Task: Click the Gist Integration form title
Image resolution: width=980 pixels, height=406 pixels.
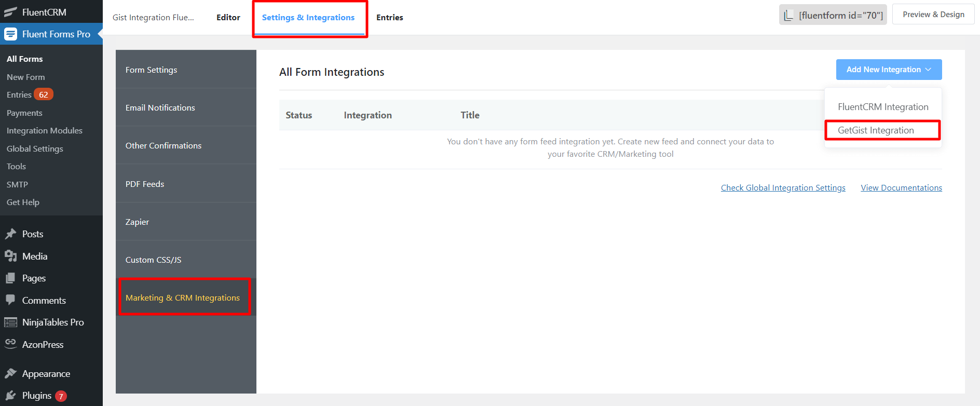Action: pos(153,18)
